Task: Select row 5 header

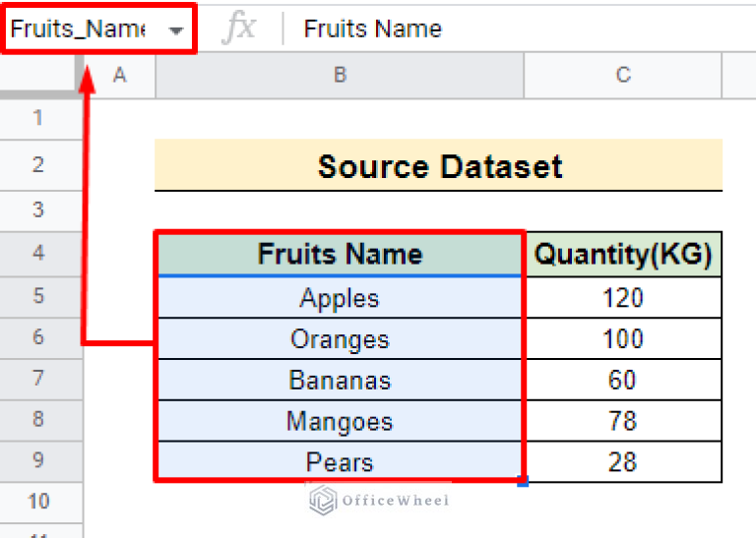Action: point(38,296)
